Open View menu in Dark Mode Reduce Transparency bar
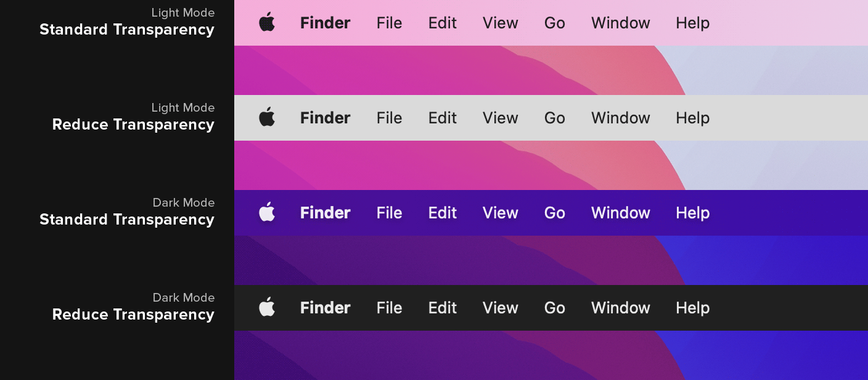Screen dimensions: 868x380 point(501,308)
